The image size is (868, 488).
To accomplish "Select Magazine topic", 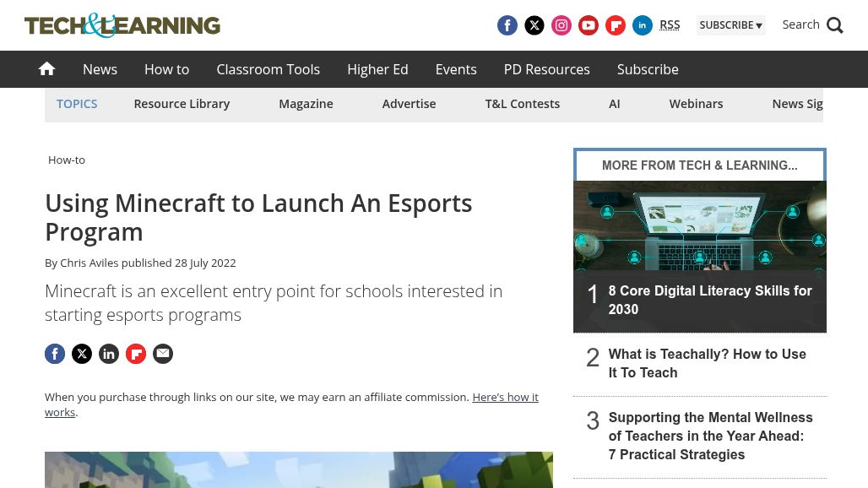I will [x=307, y=104].
